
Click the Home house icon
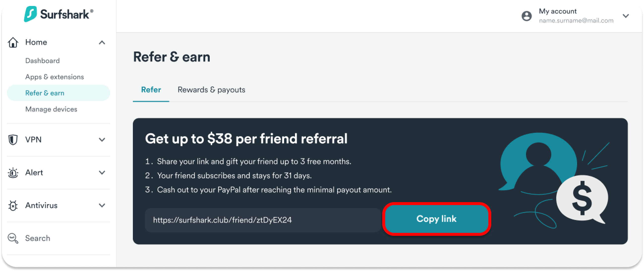point(13,42)
